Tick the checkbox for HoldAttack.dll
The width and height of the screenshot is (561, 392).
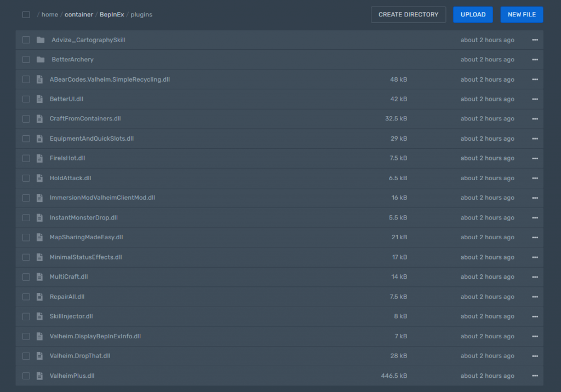(26, 178)
